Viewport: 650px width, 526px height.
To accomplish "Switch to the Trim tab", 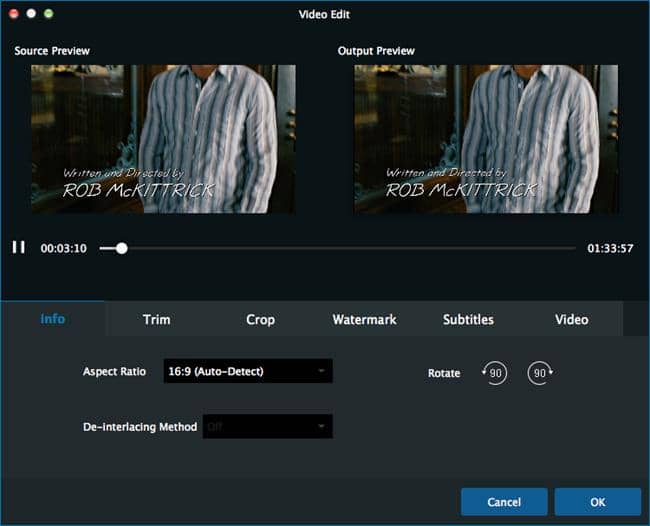I will 157,319.
